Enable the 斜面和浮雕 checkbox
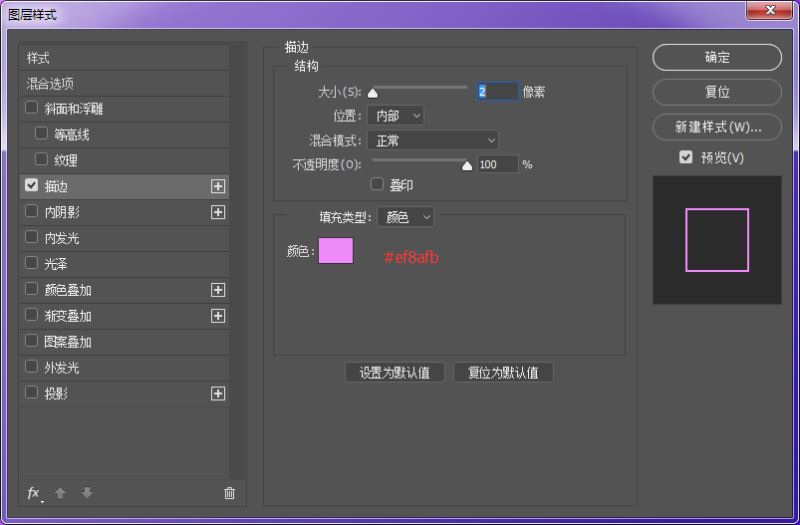Viewport: 800px width, 525px height. [x=32, y=108]
